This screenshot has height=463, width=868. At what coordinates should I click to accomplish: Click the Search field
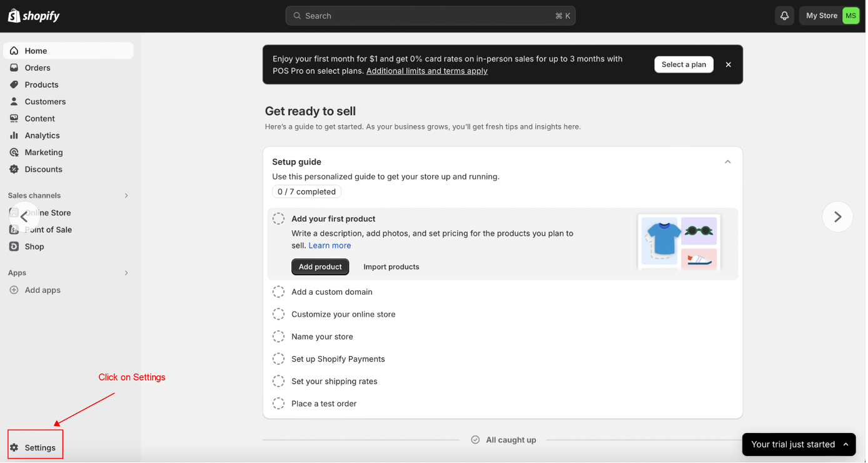tap(430, 16)
